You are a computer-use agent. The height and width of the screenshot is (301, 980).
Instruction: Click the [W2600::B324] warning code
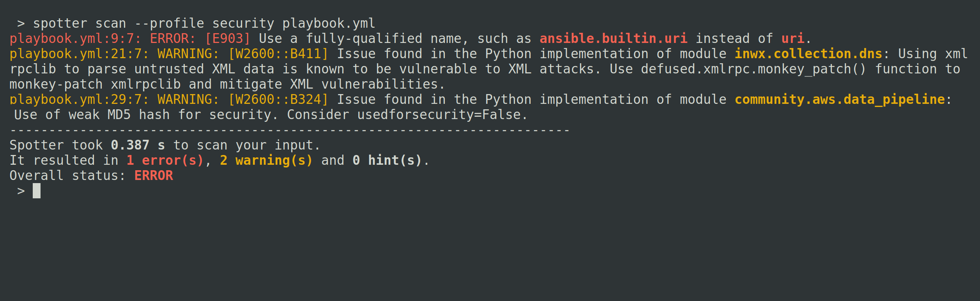(x=278, y=100)
